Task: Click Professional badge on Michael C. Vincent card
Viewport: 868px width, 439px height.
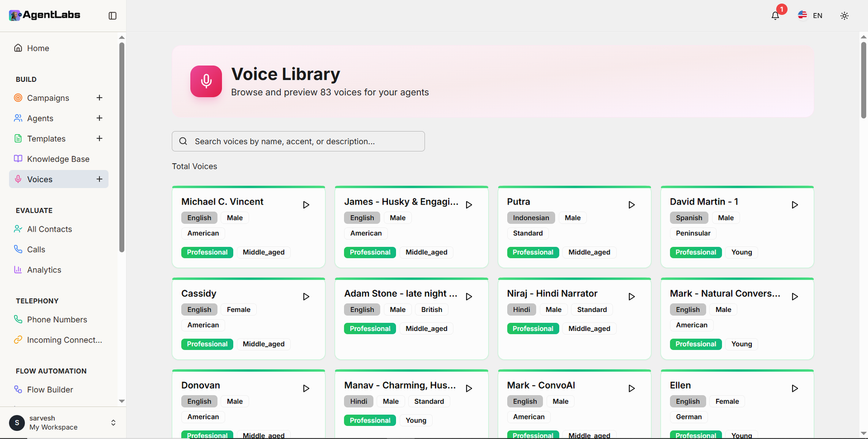Action: click(207, 252)
